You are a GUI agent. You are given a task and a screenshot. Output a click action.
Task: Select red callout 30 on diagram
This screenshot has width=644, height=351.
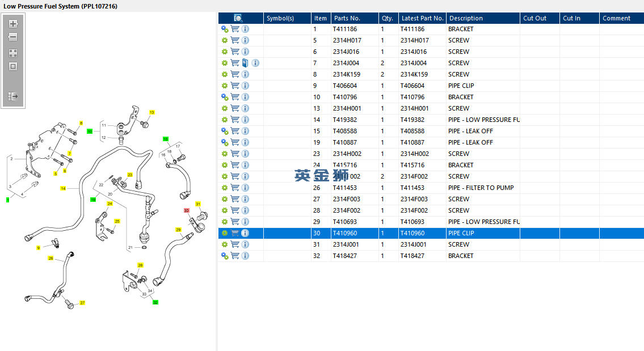(187, 210)
